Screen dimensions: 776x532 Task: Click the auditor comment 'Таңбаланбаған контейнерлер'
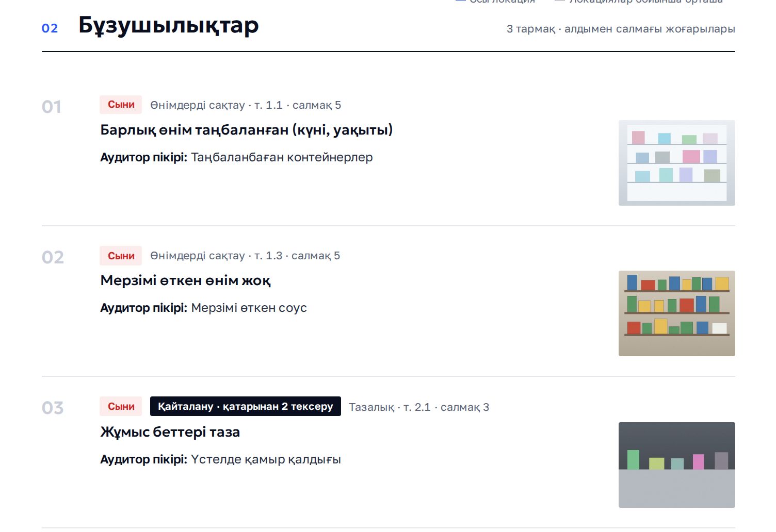pos(282,157)
